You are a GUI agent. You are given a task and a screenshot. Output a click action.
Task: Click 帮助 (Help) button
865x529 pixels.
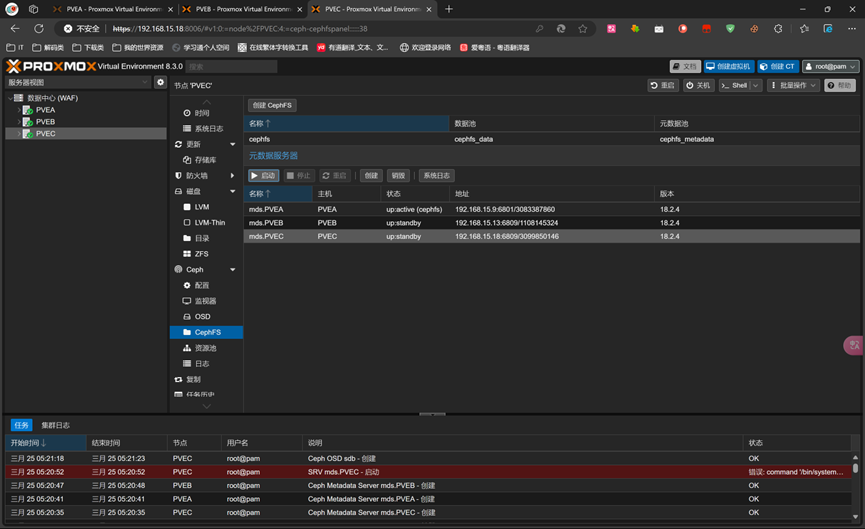(x=840, y=85)
